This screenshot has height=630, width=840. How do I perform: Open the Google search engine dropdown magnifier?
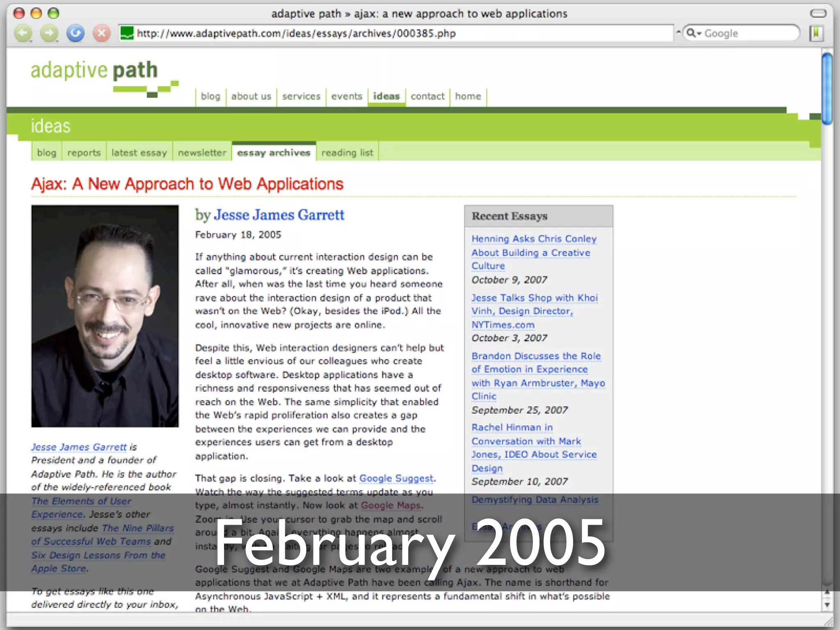(694, 33)
